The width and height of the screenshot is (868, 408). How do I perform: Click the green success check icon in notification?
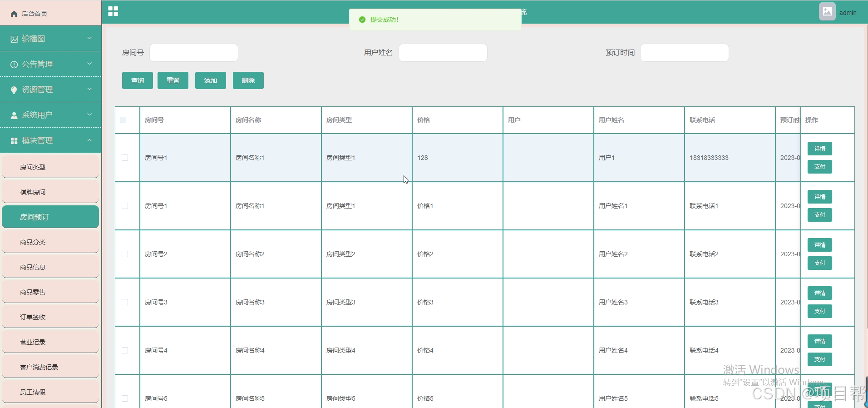tap(362, 20)
